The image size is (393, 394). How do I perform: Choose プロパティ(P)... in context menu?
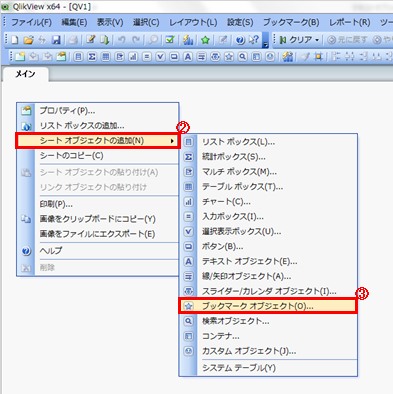[x=98, y=111]
